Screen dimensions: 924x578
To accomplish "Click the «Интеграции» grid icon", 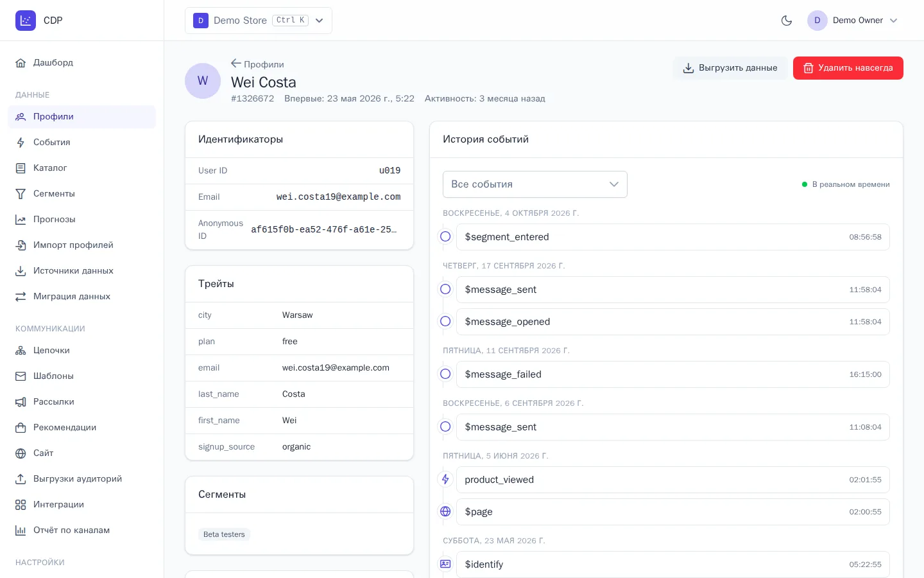I will point(21,505).
